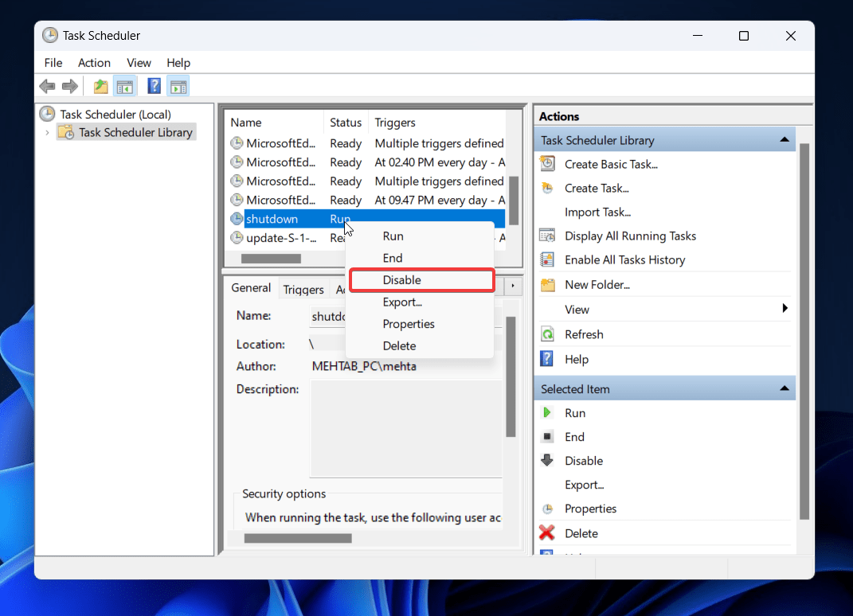This screenshot has width=853, height=616.
Task: Select Task Scheduler (Local) tree label
Action: coord(115,114)
